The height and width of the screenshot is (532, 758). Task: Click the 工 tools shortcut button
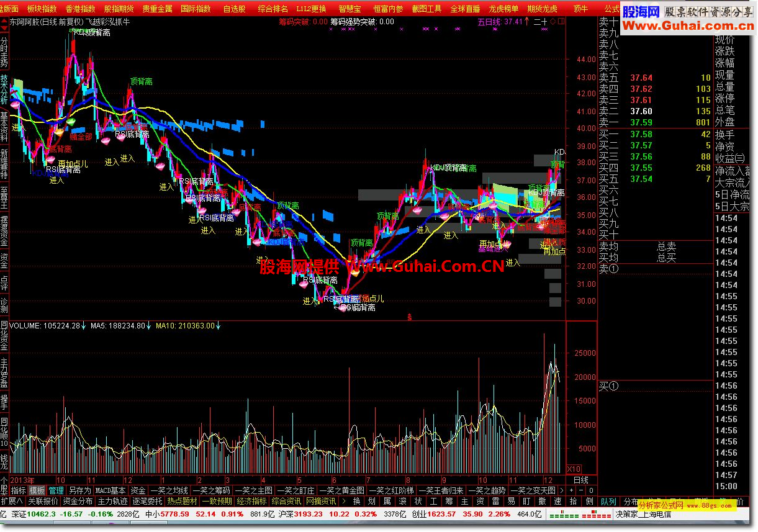tap(434, 501)
